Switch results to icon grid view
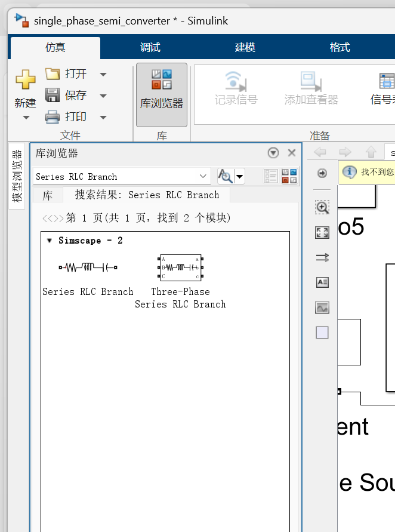Image resolution: width=395 pixels, height=532 pixels. [289, 176]
